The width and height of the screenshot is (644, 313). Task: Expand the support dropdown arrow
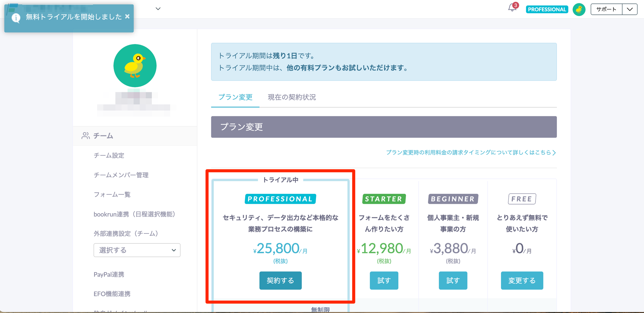(x=630, y=9)
